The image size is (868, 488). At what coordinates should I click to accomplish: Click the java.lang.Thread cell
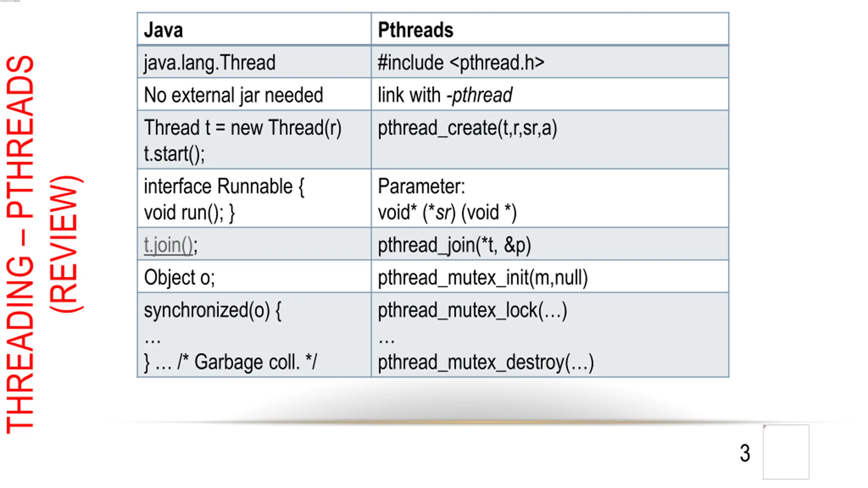click(254, 62)
